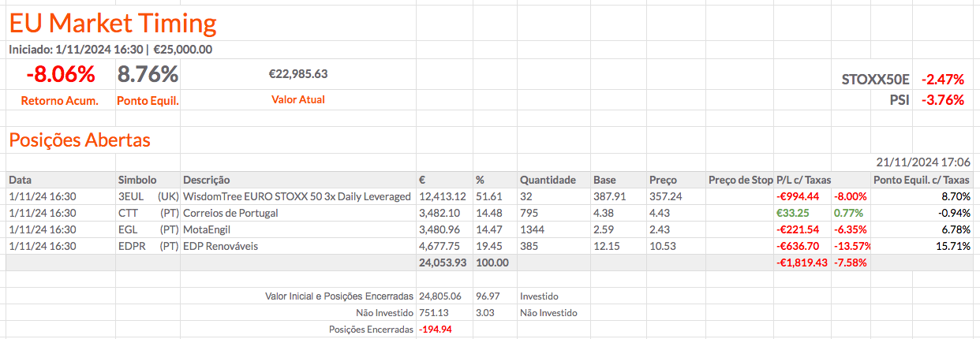Select the total loss -€1,819.43 cell
This screenshot has height=339, width=980.
point(801,263)
